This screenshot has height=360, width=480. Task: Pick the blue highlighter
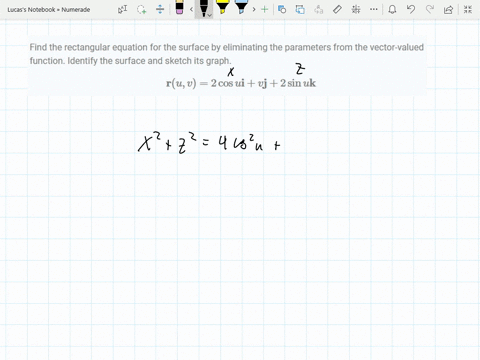(x=241, y=7)
